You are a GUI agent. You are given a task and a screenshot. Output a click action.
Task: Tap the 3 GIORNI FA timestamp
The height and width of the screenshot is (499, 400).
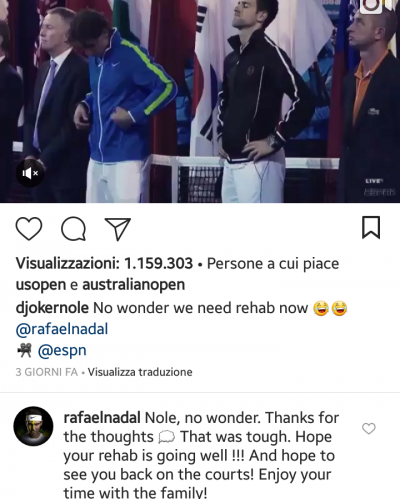(47, 372)
